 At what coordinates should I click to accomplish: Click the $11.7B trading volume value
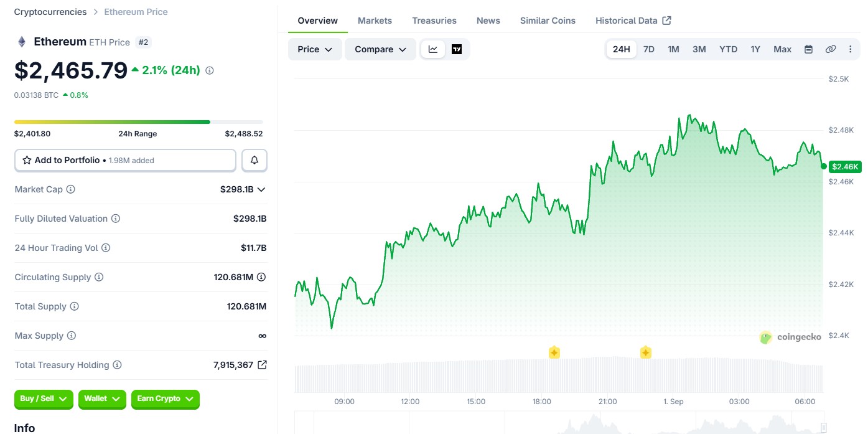(x=254, y=248)
